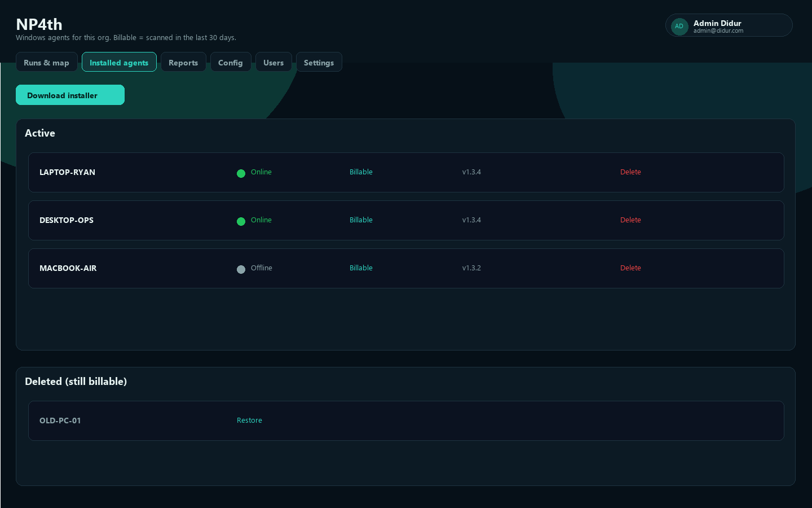Screen dimensions: 812x508
Task: Delete the LAPTOP-RYAN agent
Action: (630, 172)
